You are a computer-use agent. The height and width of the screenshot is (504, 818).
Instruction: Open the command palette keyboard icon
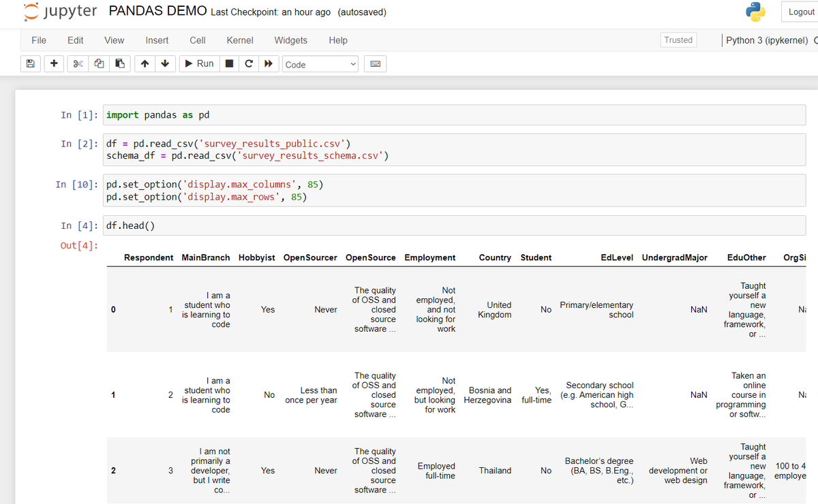[x=375, y=64]
